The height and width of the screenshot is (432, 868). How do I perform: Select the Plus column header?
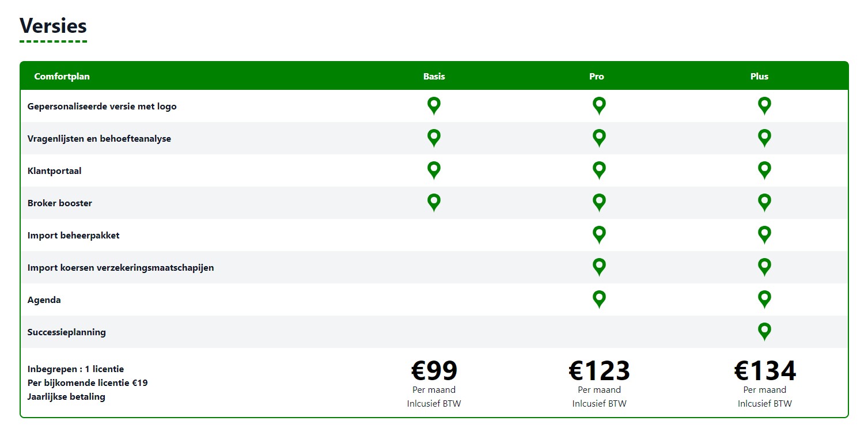pyautogui.click(x=760, y=77)
